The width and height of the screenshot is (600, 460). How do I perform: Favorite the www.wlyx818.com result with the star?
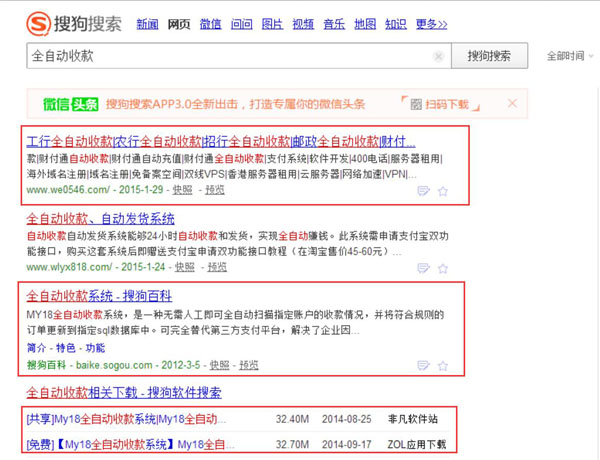pyautogui.click(x=443, y=268)
